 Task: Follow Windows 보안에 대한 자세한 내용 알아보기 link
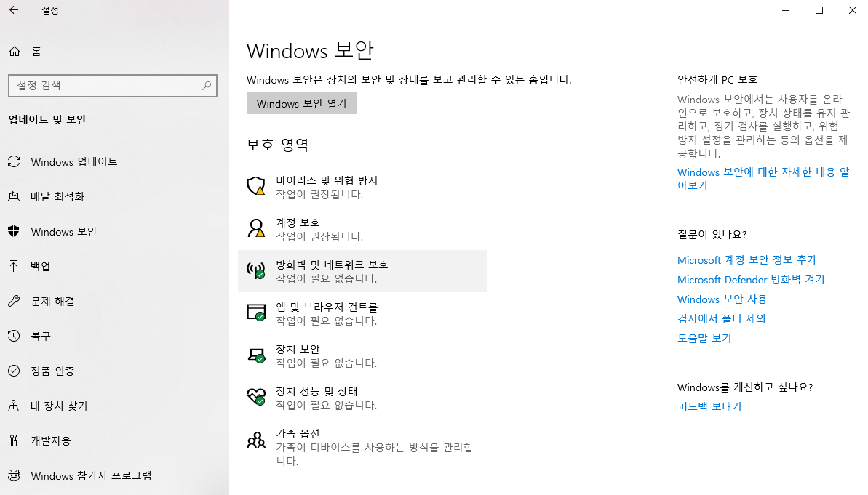[x=763, y=179]
